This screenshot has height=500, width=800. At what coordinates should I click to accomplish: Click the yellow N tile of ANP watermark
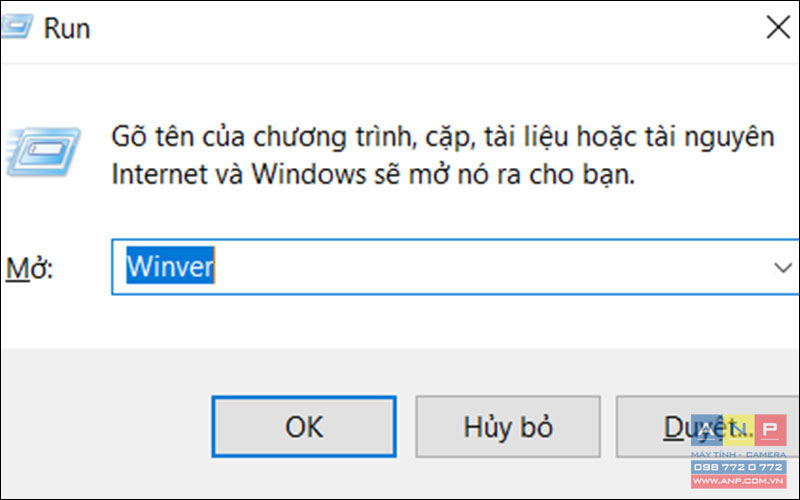(x=739, y=431)
